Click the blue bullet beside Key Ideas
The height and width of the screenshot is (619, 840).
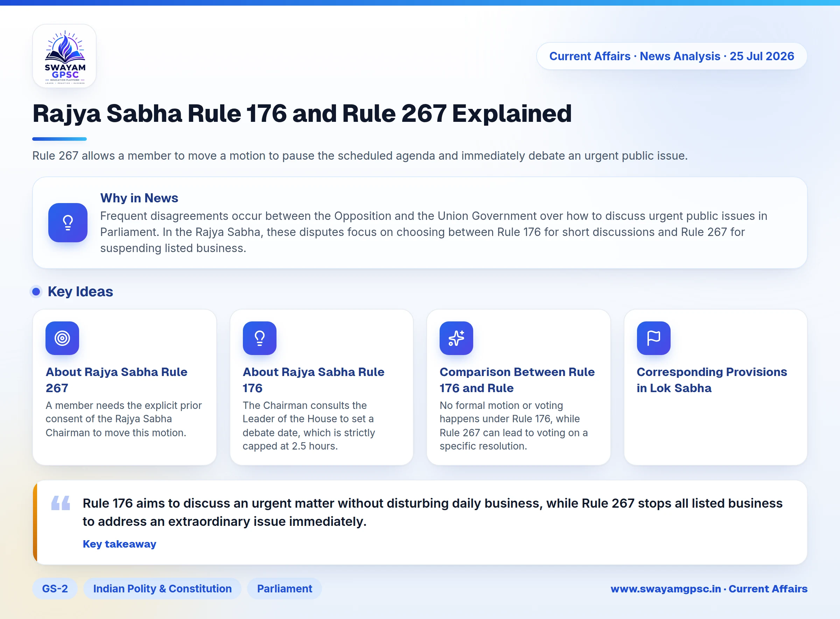(x=36, y=292)
